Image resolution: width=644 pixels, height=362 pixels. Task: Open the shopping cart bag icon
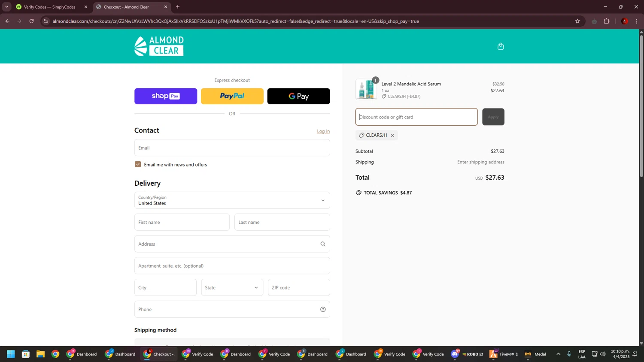click(x=501, y=46)
